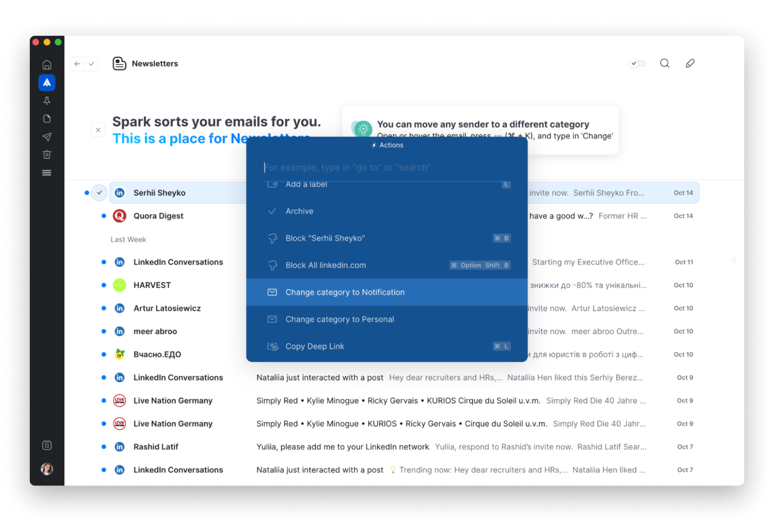Screen dimensions: 774x532
Task: Open the Trash icon in sidebar
Action: click(47, 154)
